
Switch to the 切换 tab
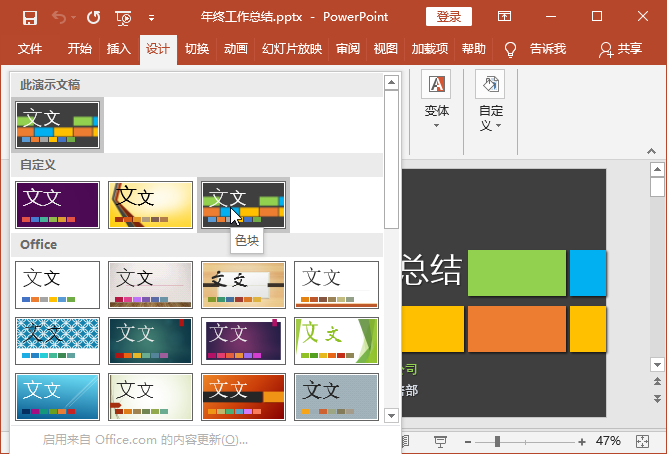(x=197, y=49)
